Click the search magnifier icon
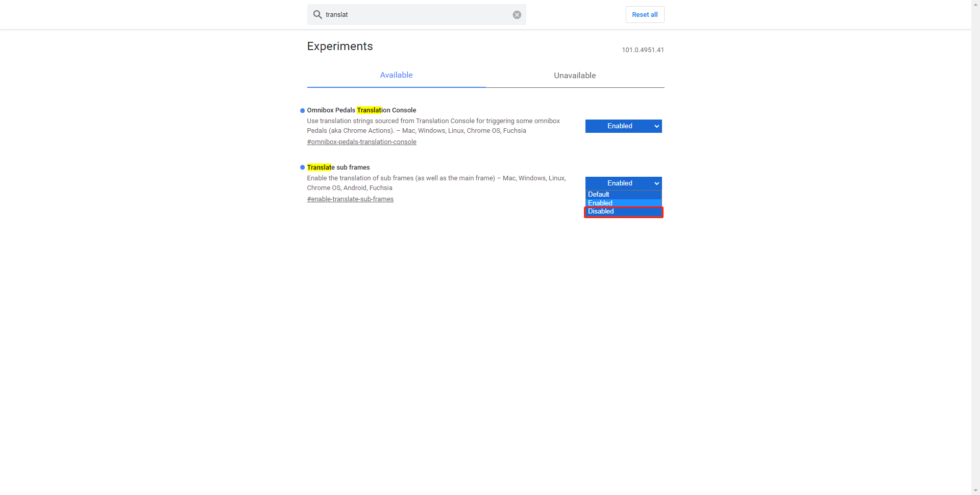The height and width of the screenshot is (495, 980). (x=317, y=14)
